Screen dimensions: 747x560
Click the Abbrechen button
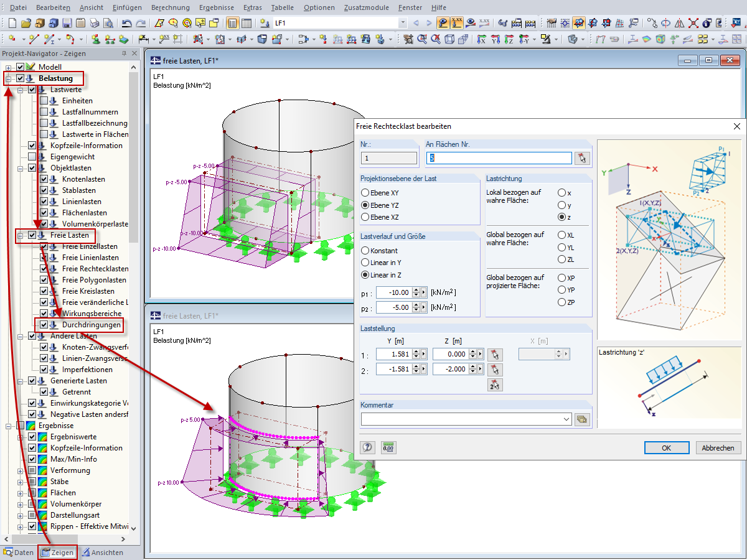pos(718,448)
